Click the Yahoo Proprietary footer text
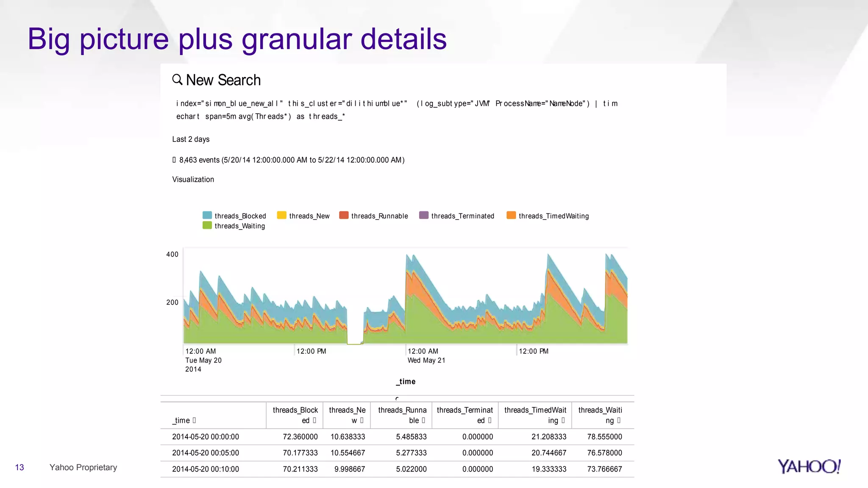 [x=83, y=467]
